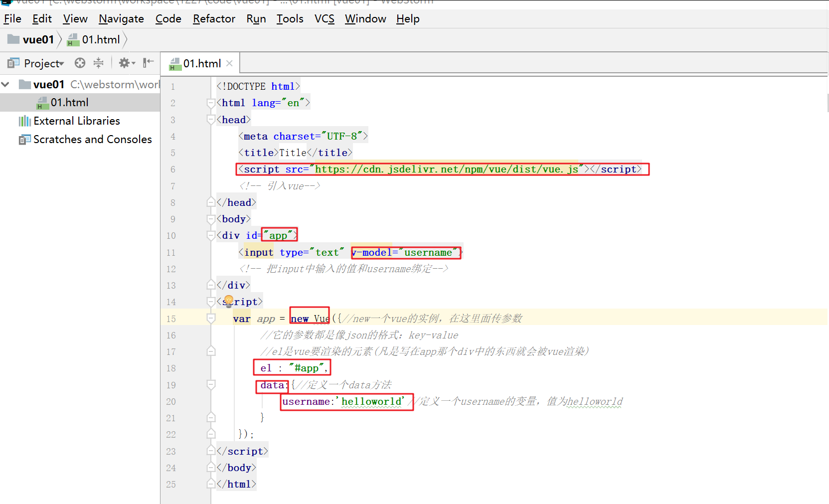
Task: Fold the div app block on line 10
Action: [211, 235]
